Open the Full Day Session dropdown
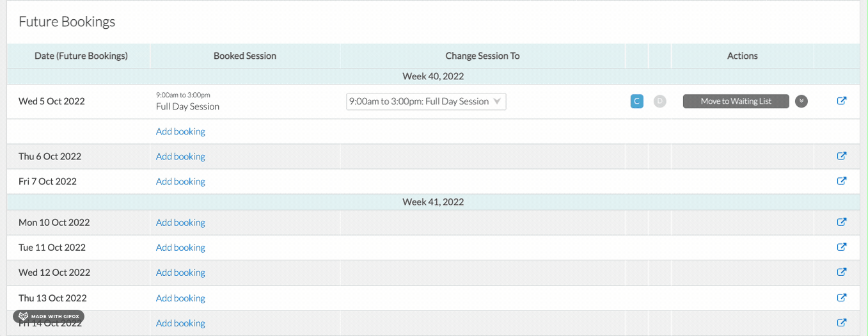Viewport: 868px width, 336px height. tap(426, 101)
